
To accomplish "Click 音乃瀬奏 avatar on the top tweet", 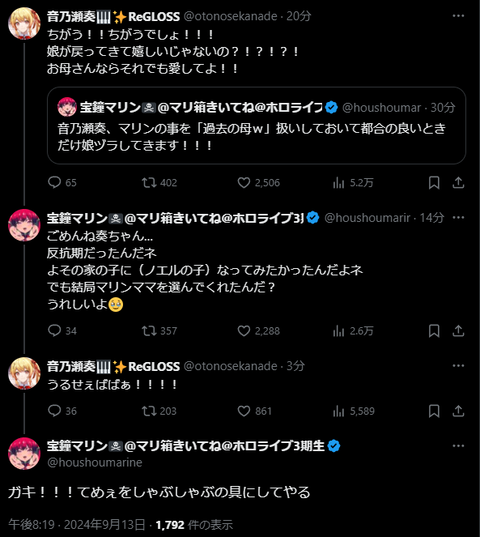I will click(24, 24).
